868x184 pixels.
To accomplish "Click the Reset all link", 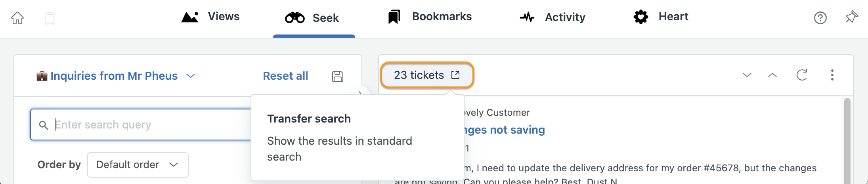I will tap(285, 76).
